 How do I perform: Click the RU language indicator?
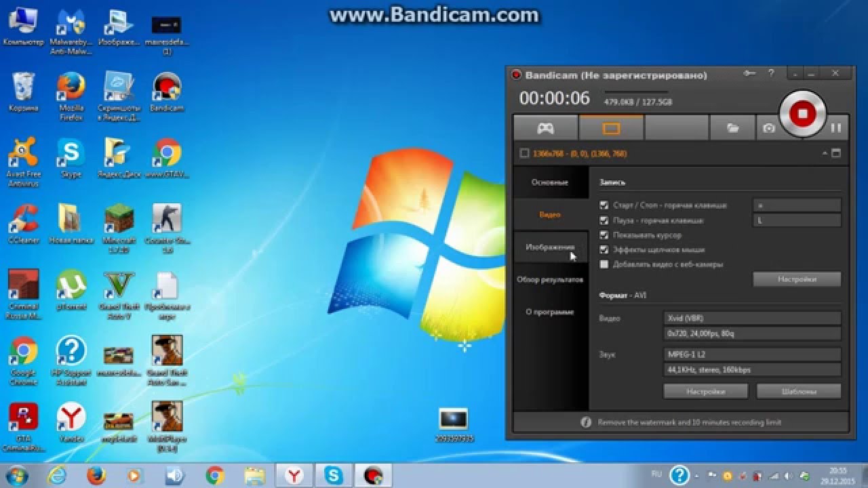coord(656,474)
